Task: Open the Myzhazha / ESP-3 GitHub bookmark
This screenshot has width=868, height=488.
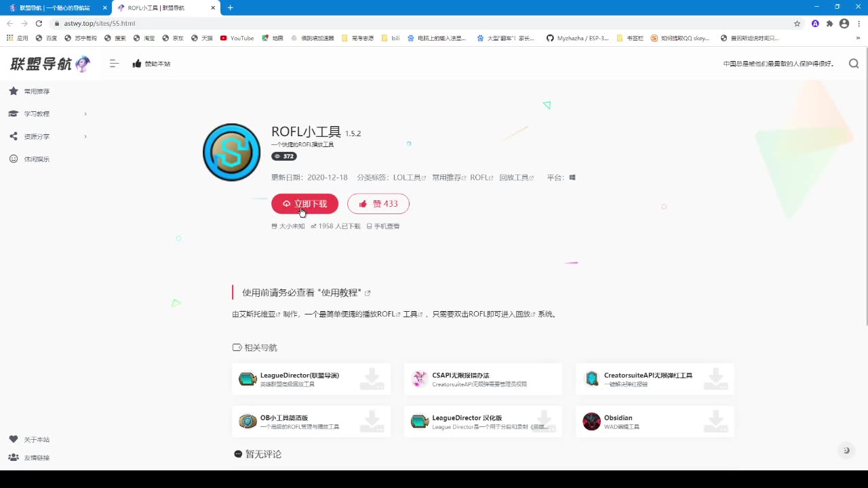Action: tap(577, 38)
